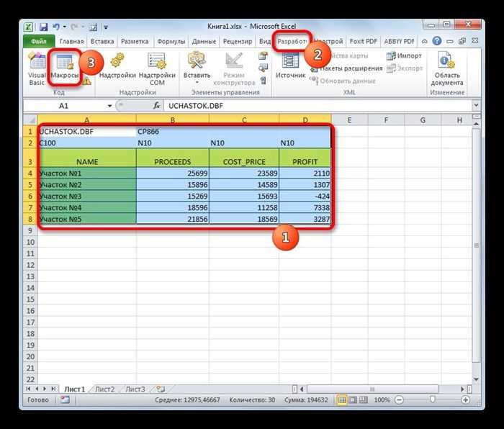The image size is (504, 429).
Task: Click Run Dialog icon in controls group
Action: coord(264,81)
